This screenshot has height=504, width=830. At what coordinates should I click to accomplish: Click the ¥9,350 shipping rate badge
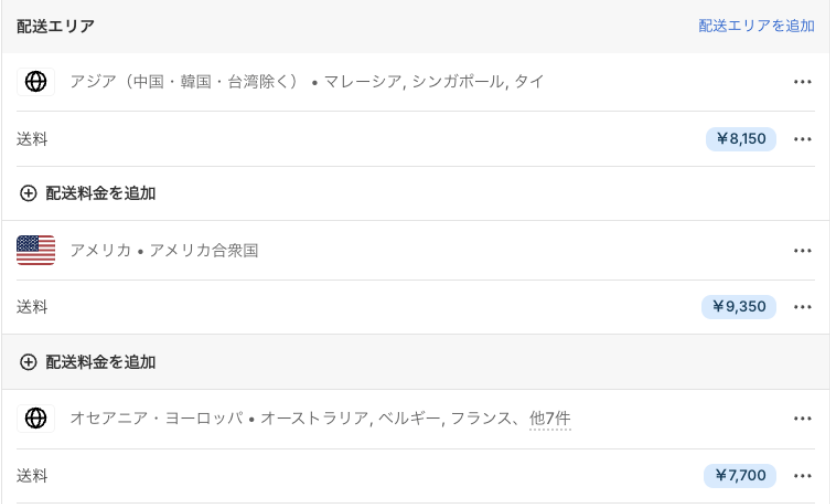739,307
